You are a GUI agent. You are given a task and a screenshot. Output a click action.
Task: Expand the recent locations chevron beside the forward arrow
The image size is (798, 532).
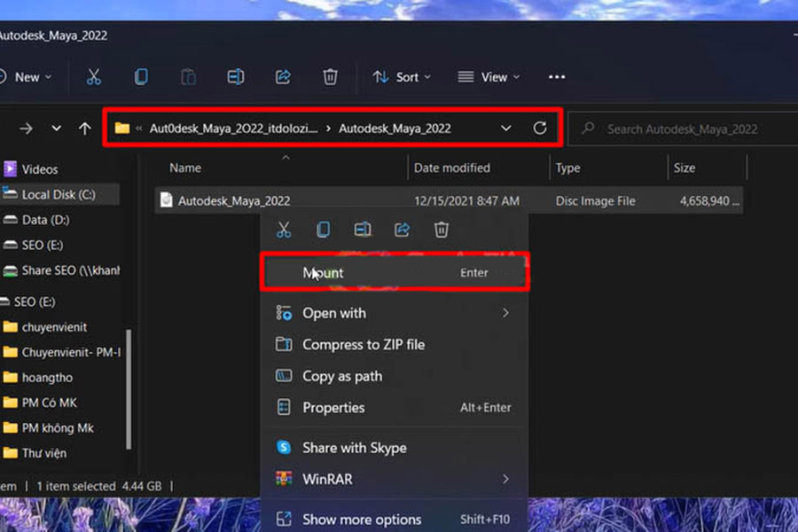(57, 129)
